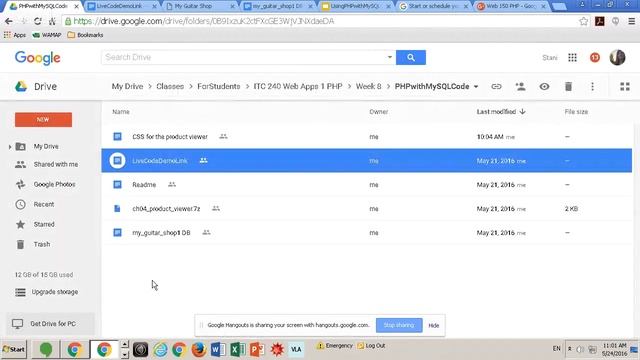The height and width of the screenshot is (360, 640).
Task: Go to Week 8 breadcrumb
Action: click(x=368, y=87)
